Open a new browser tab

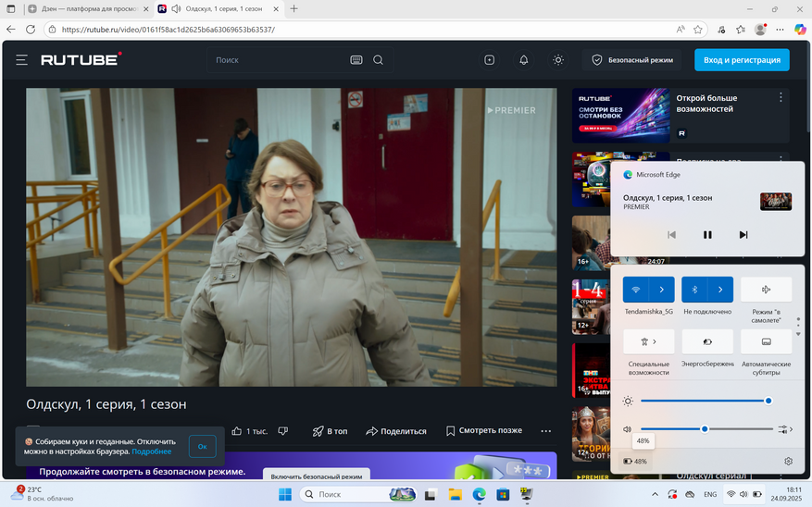[294, 9]
